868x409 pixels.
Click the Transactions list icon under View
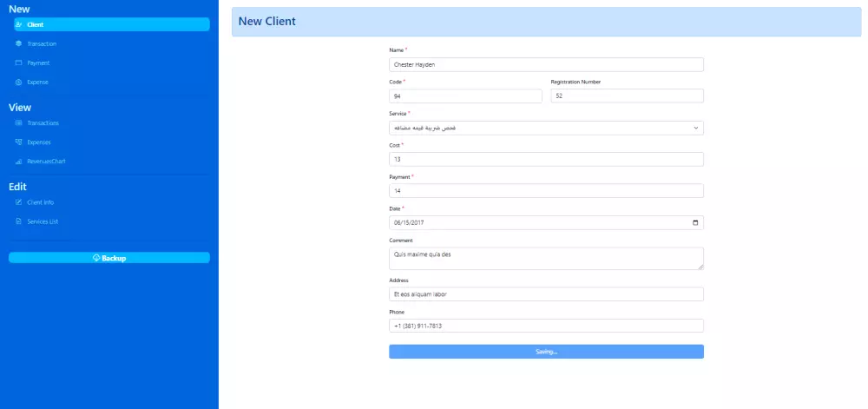click(x=19, y=122)
